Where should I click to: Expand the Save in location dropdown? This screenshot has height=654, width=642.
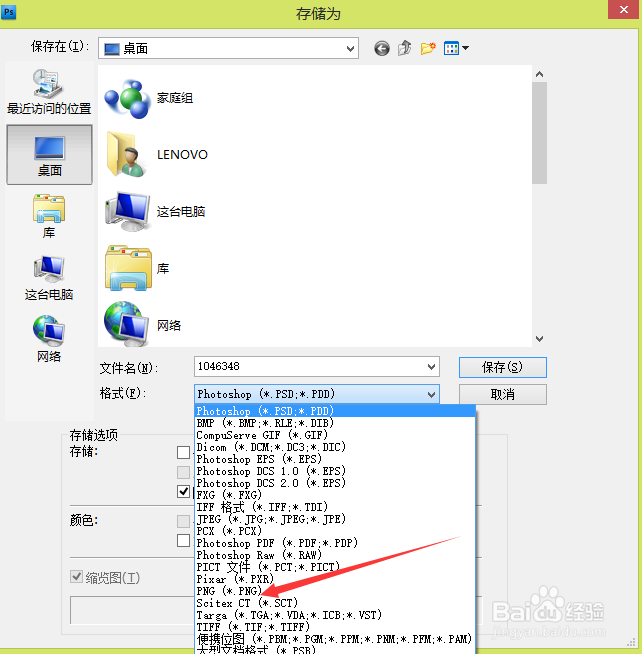pos(350,49)
